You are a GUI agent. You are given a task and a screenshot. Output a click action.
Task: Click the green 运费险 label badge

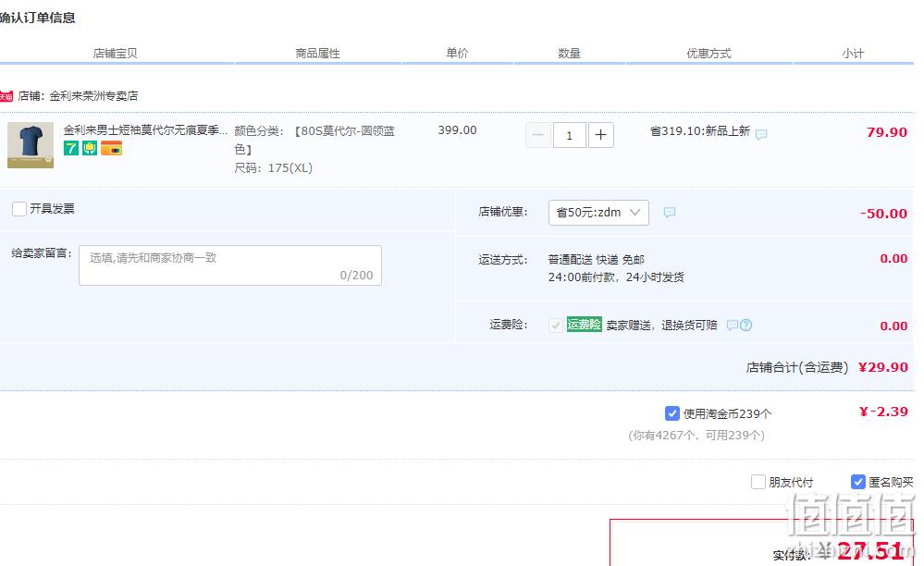point(584,325)
